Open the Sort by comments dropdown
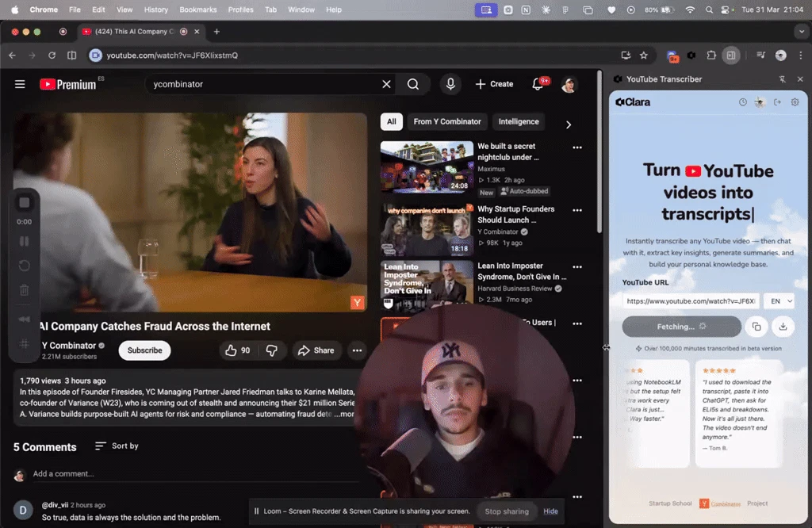The width and height of the screenshot is (812, 528). coord(117,446)
